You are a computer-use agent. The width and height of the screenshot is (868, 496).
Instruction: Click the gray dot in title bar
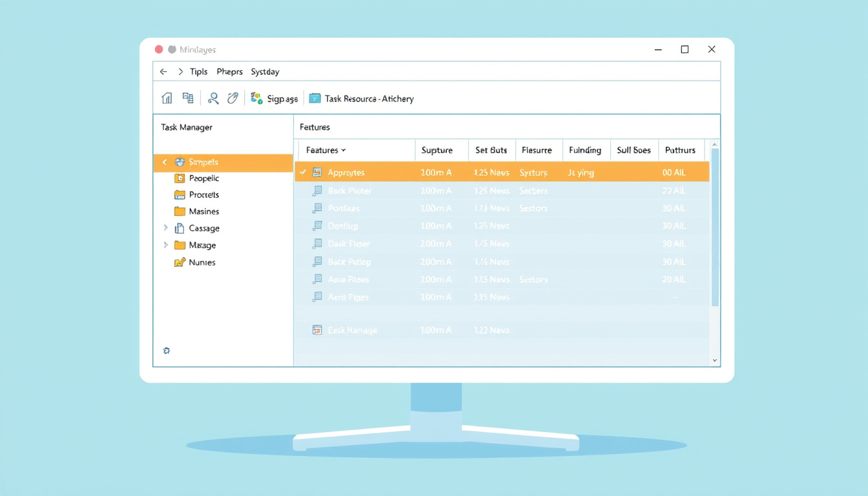click(172, 49)
